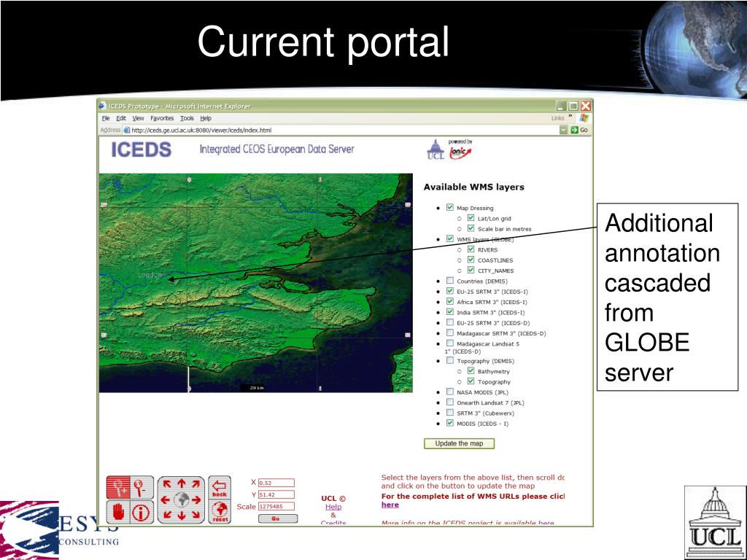Pan the map east with right arrow
Viewport: 747px width, 560px height.
click(x=197, y=500)
